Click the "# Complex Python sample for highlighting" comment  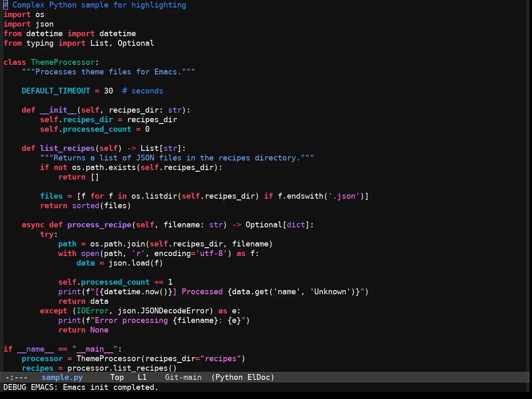(95, 5)
